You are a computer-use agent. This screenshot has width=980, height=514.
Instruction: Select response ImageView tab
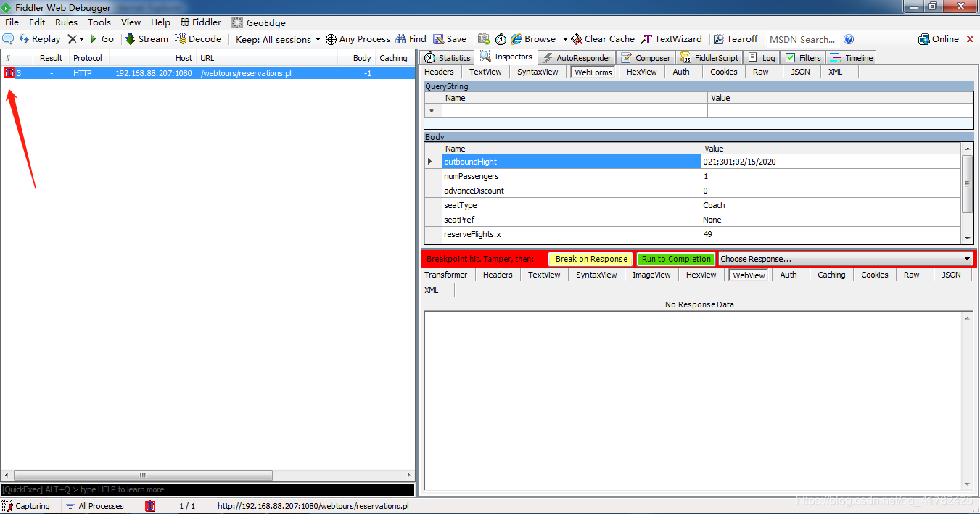[651, 275]
